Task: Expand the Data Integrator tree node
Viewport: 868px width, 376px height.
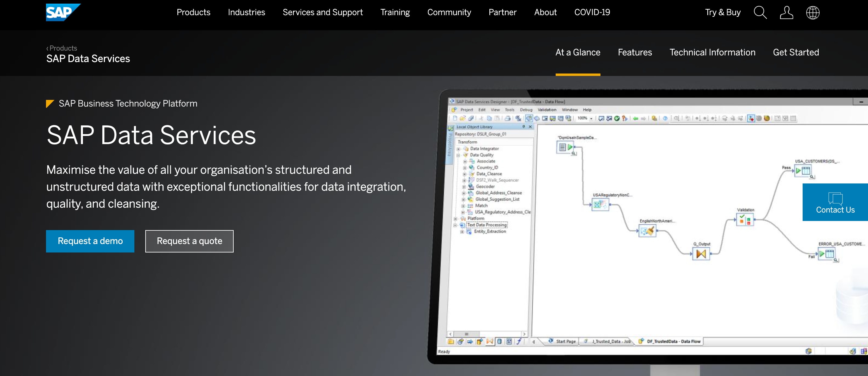Action: (458, 149)
